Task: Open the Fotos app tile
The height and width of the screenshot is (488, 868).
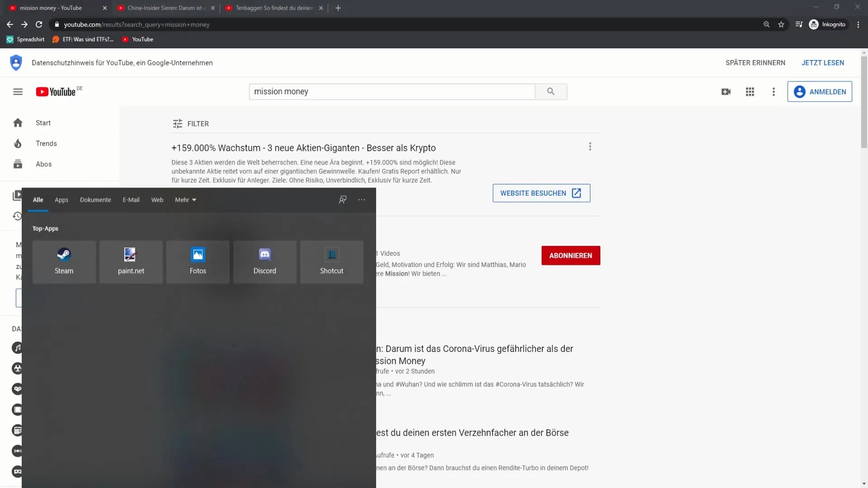Action: 198,262
